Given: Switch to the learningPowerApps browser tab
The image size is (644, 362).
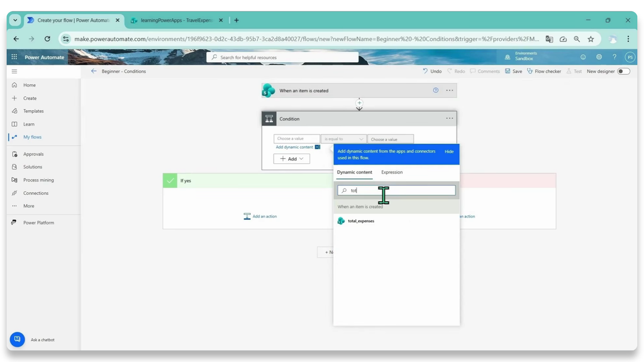Looking at the screenshot, I should click(177, 20).
